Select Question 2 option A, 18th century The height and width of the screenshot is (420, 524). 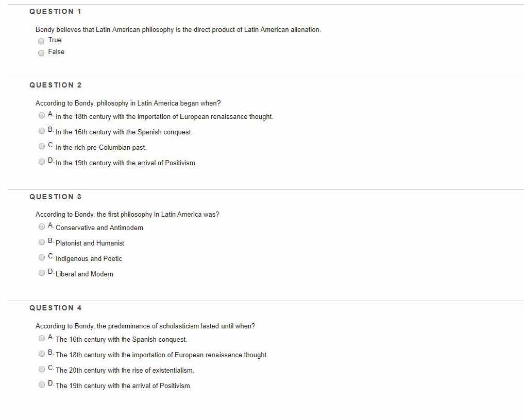coord(42,115)
